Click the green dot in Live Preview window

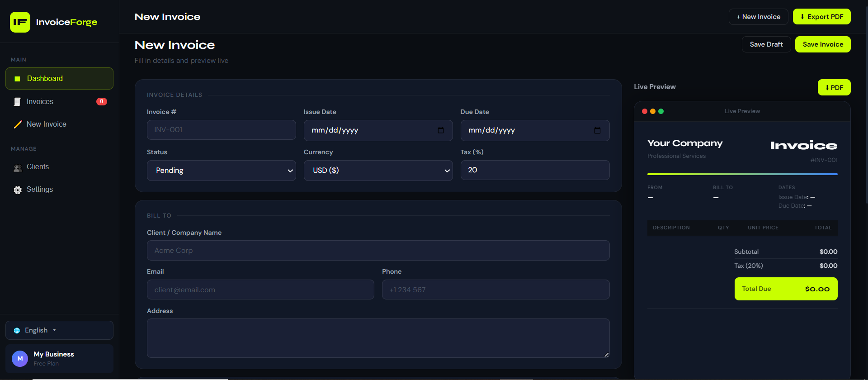pos(661,111)
